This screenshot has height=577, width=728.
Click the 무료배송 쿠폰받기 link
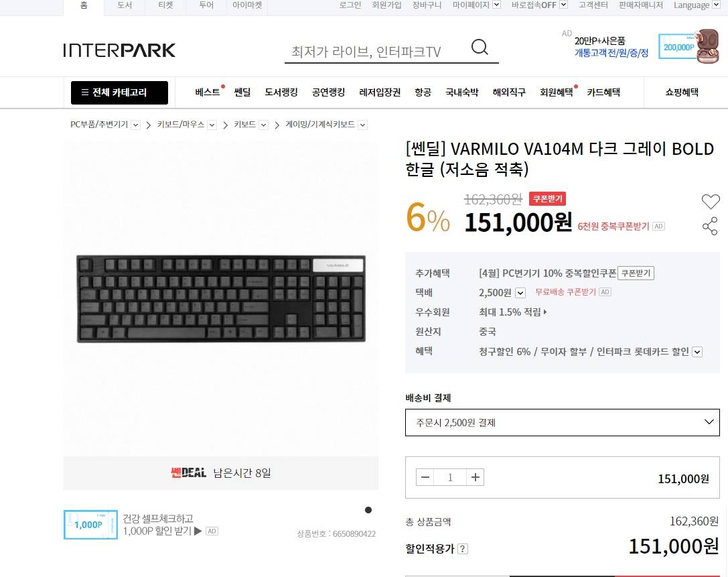pyautogui.click(x=565, y=292)
